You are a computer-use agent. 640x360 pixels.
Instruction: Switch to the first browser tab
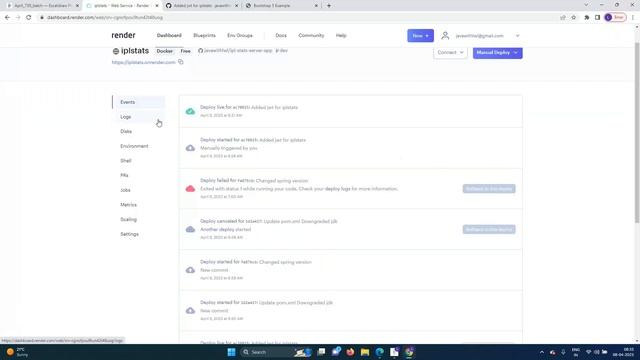42,6
